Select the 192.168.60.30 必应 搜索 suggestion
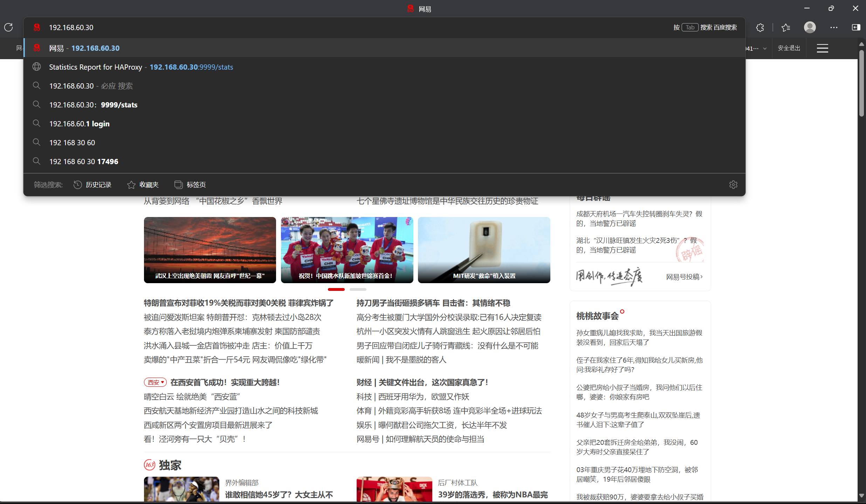Viewport: 866px width, 504px height. click(384, 86)
